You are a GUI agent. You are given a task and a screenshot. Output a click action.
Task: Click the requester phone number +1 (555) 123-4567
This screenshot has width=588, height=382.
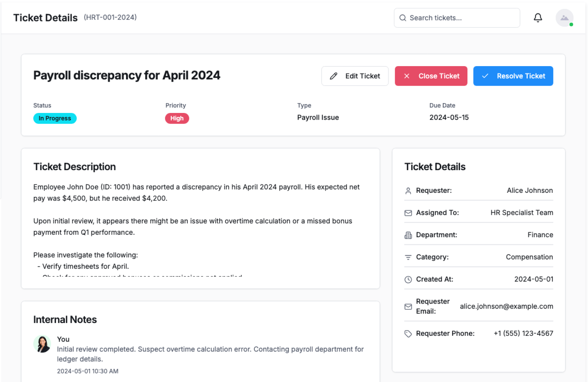coord(523,333)
